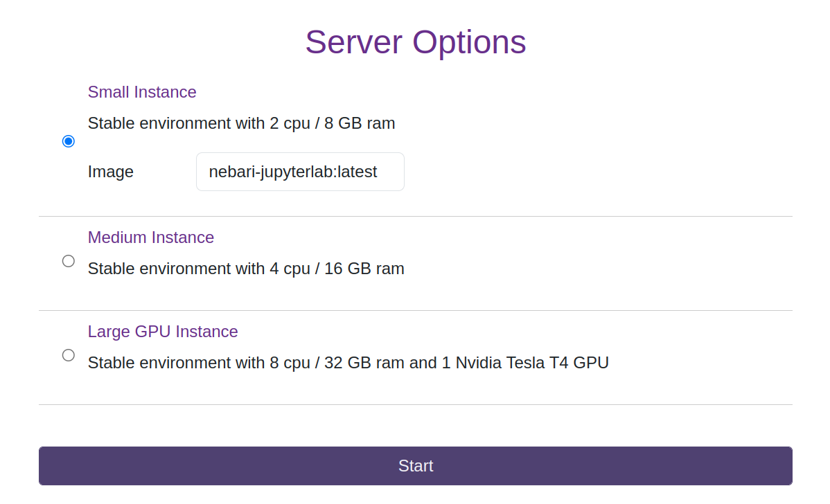Click the Medium Instance heading
The height and width of the screenshot is (504, 830).
click(151, 237)
